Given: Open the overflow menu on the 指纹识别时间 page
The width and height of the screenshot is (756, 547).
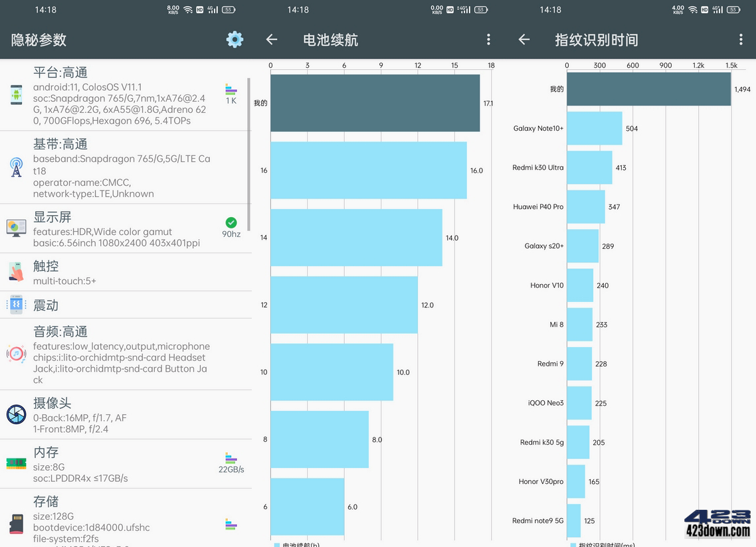Looking at the screenshot, I should [x=741, y=40].
